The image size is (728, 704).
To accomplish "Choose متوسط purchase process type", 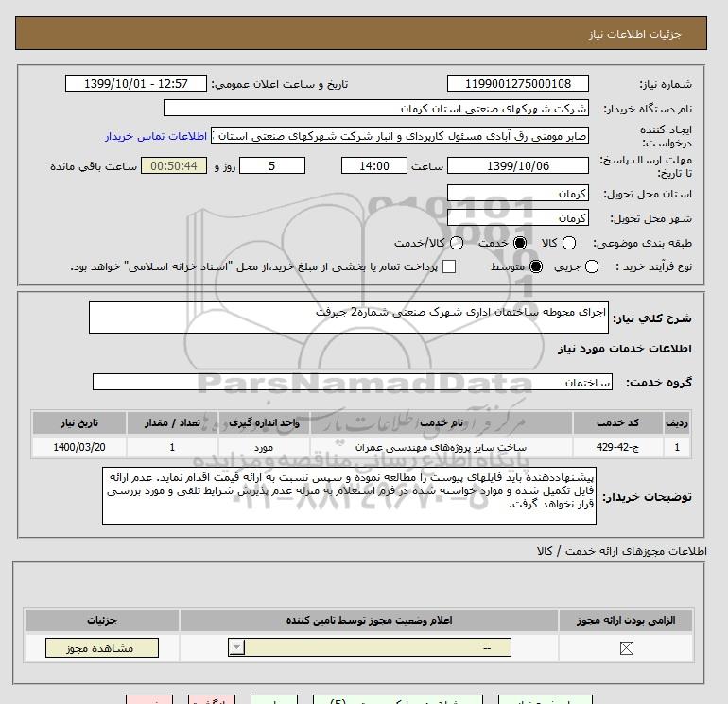I will 536,266.
